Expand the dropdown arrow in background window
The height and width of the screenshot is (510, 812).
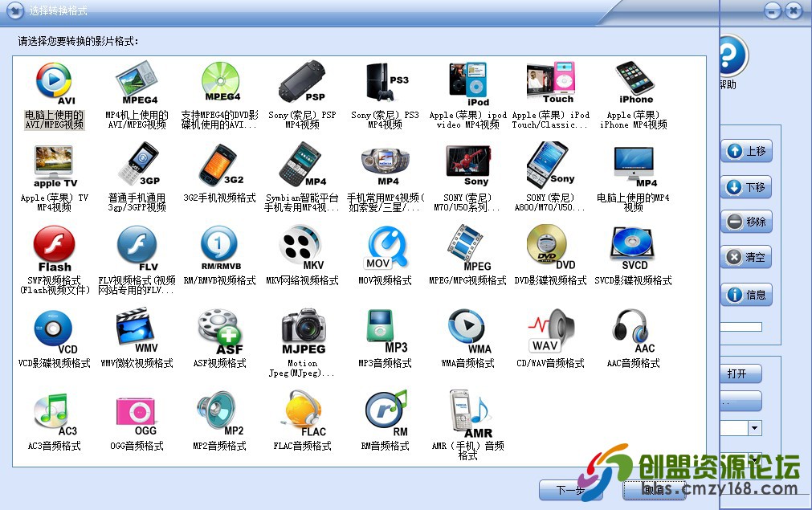point(755,428)
